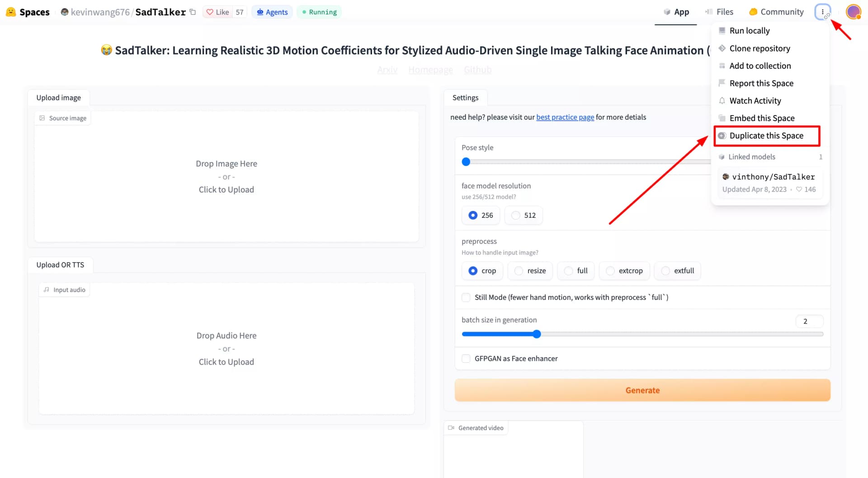This screenshot has height=478, width=868.
Task: Enable GFPGAN as Face enhancer
Action: point(466,359)
